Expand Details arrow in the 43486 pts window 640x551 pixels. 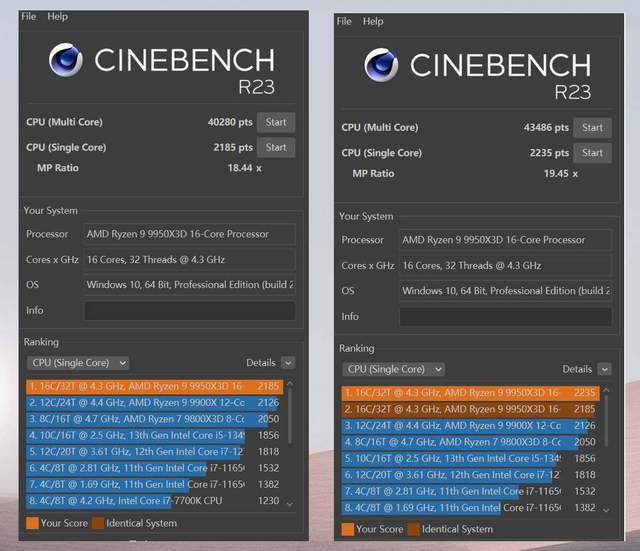pyautogui.click(x=603, y=369)
